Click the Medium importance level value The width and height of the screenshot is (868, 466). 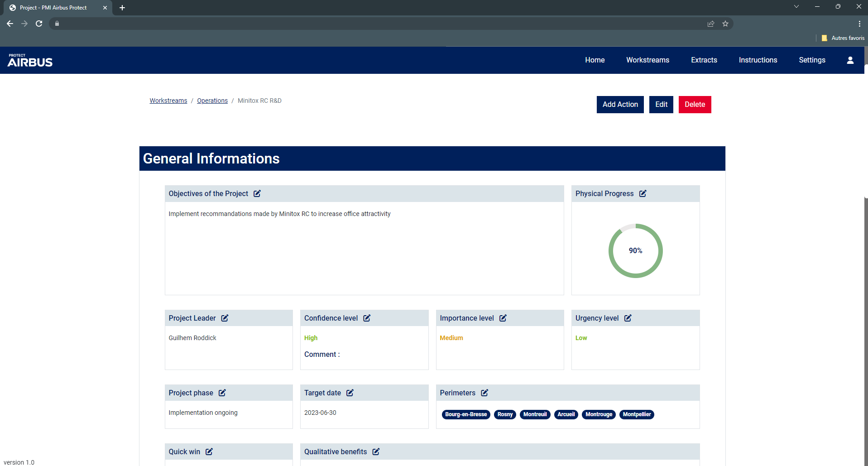451,338
